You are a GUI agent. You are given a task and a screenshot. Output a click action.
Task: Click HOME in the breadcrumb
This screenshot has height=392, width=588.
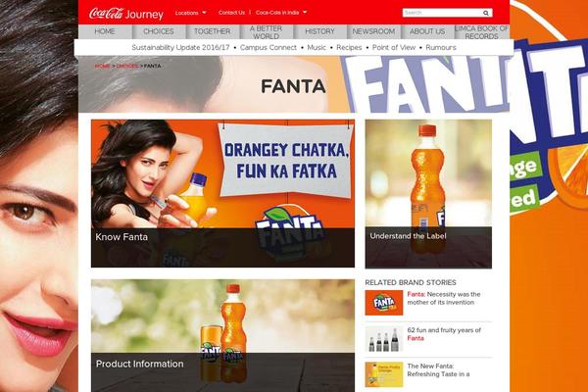[x=102, y=66]
